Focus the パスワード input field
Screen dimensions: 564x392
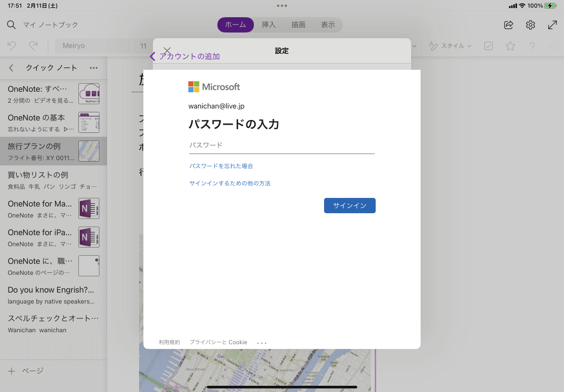pyautogui.click(x=282, y=145)
